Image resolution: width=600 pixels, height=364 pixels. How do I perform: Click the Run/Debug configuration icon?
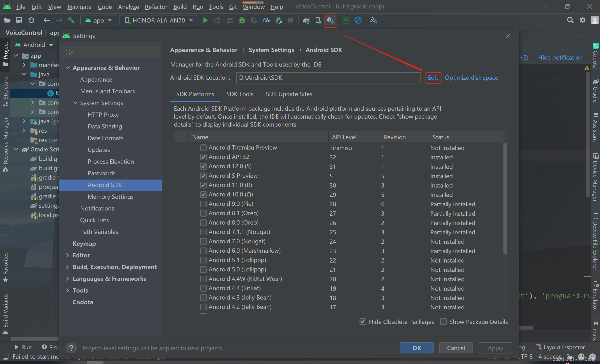click(x=98, y=20)
